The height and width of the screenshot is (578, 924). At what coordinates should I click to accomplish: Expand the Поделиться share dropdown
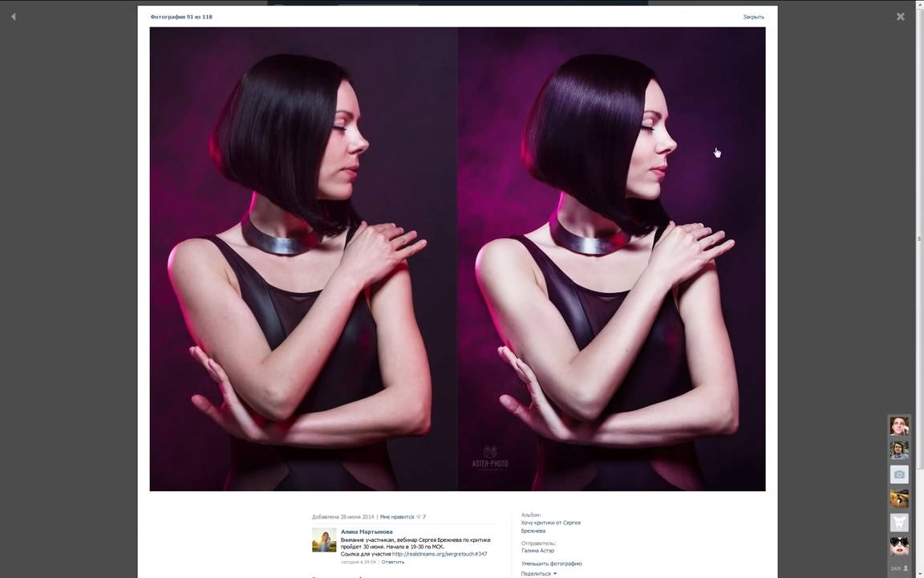click(538, 573)
